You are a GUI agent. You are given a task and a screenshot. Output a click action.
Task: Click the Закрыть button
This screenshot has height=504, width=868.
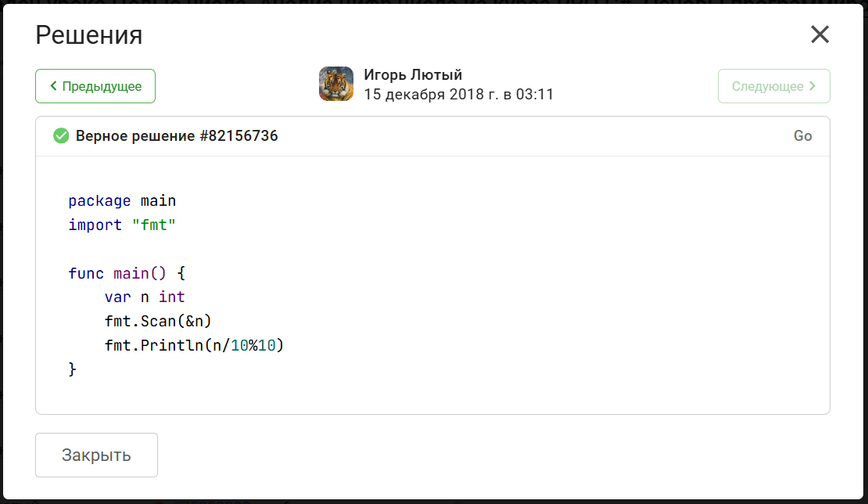96,455
